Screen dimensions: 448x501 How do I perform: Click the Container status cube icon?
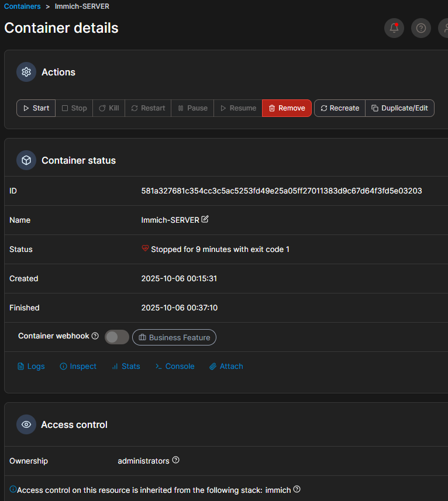[x=26, y=160]
